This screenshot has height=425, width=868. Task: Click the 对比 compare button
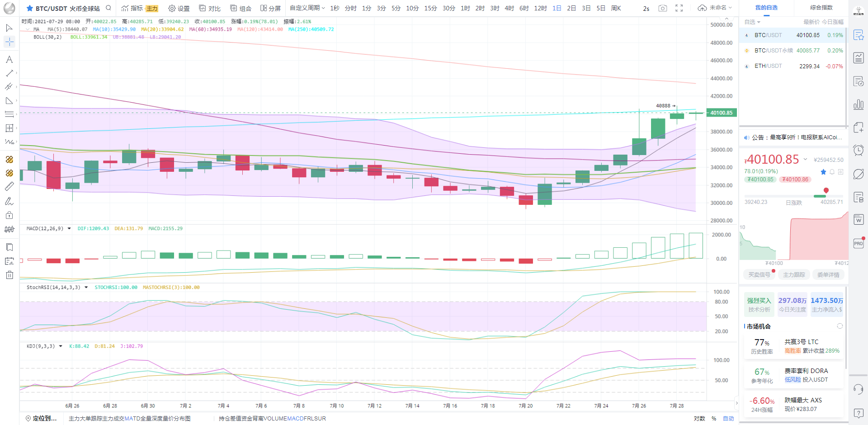(210, 8)
